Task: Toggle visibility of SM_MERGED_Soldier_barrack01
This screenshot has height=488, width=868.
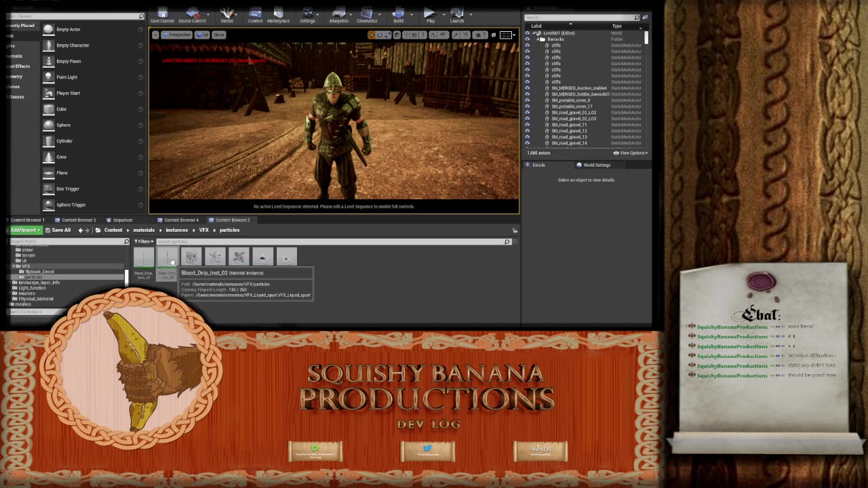Action: click(x=528, y=94)
